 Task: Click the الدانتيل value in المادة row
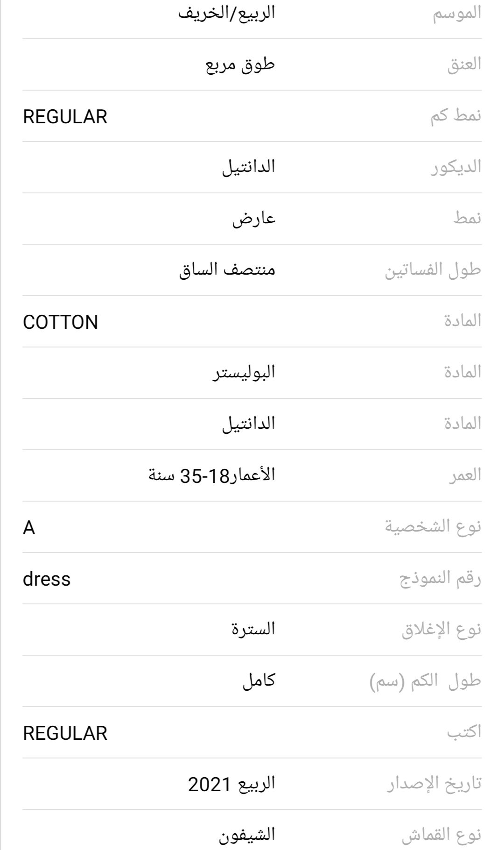pos(248,424)
